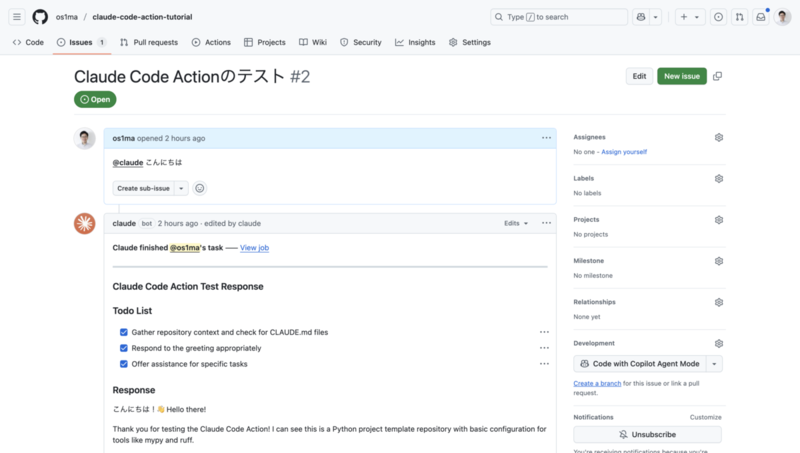Viewport: 800px width, 453px height.
Task: Switch to the Settings tab
Action: [470, 42]
